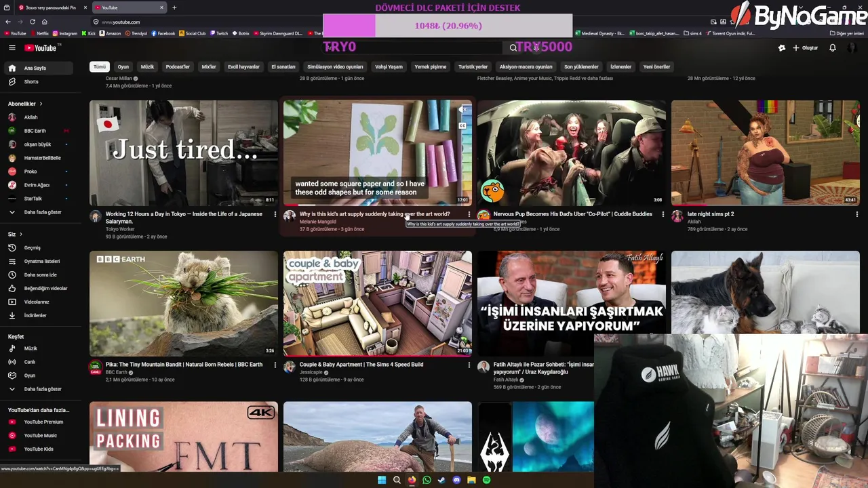Screen dimensions: 868x488
Task: Open Just tired Tokyo video thumbnail
Action: tap(184, 153)
